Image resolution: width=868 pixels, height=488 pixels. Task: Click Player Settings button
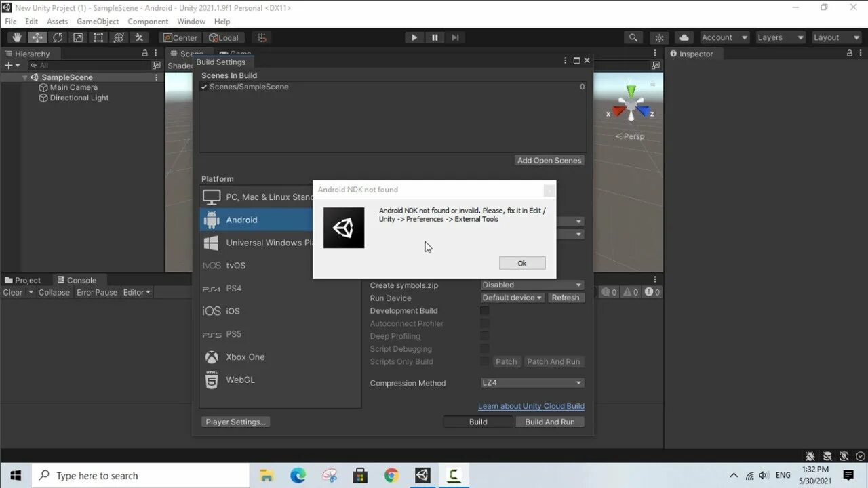point(236,422)
